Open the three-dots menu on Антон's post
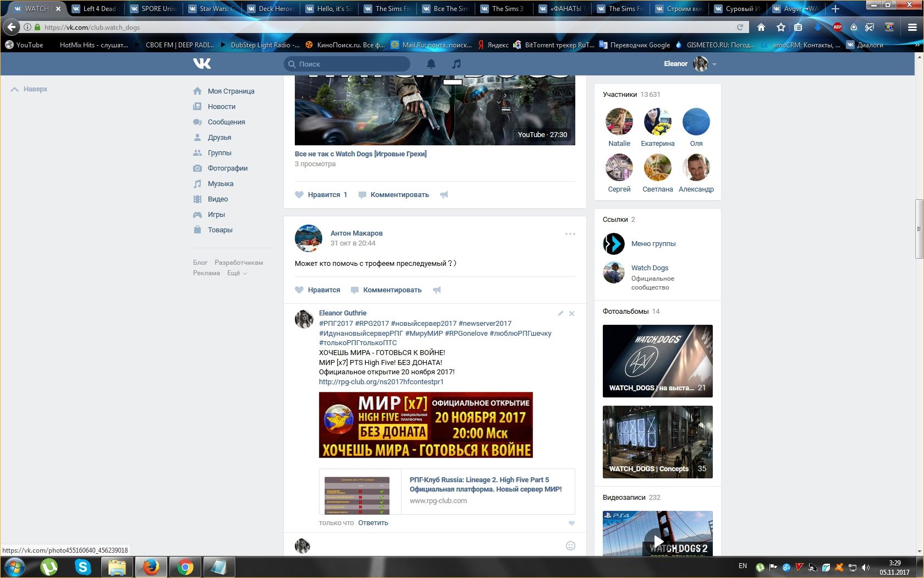This screenshot has height=578, width=924. [x=570, y=234]
